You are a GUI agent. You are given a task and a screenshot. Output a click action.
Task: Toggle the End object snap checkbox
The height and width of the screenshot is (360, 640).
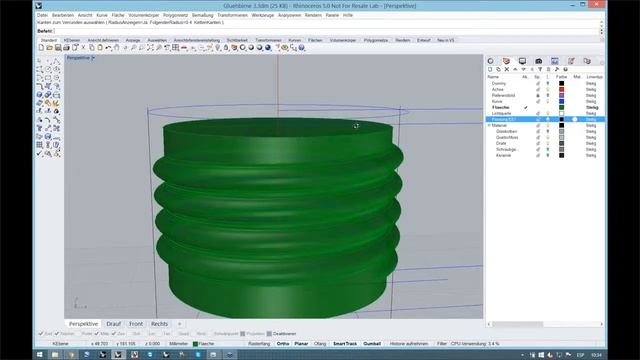click(x=41, y=333)
